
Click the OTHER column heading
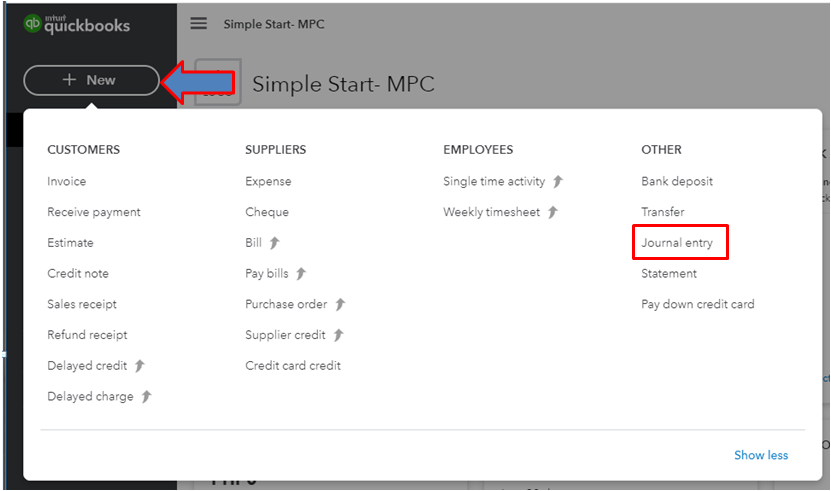point(661,150)
